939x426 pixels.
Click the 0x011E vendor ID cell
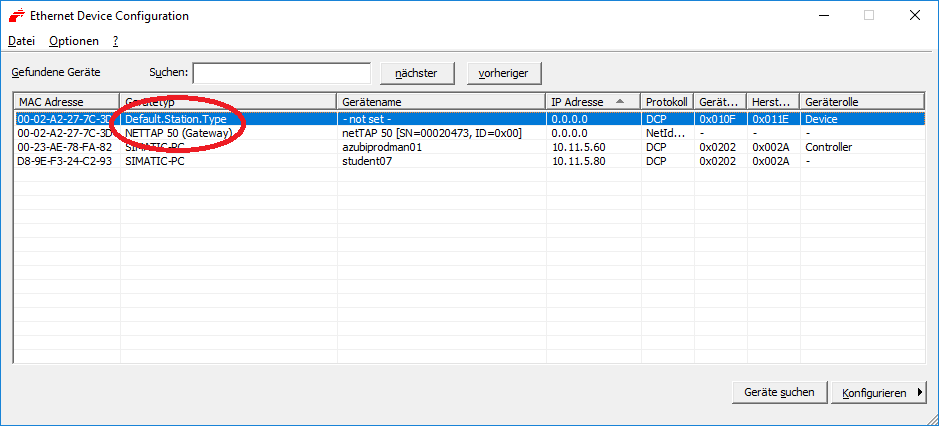[x=770, y=119]
